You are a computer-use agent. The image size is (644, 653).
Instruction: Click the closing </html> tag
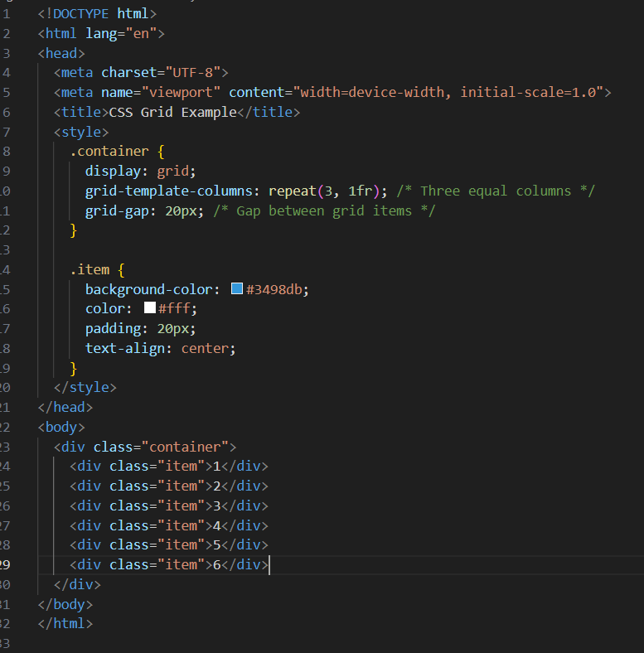point(65,624)
